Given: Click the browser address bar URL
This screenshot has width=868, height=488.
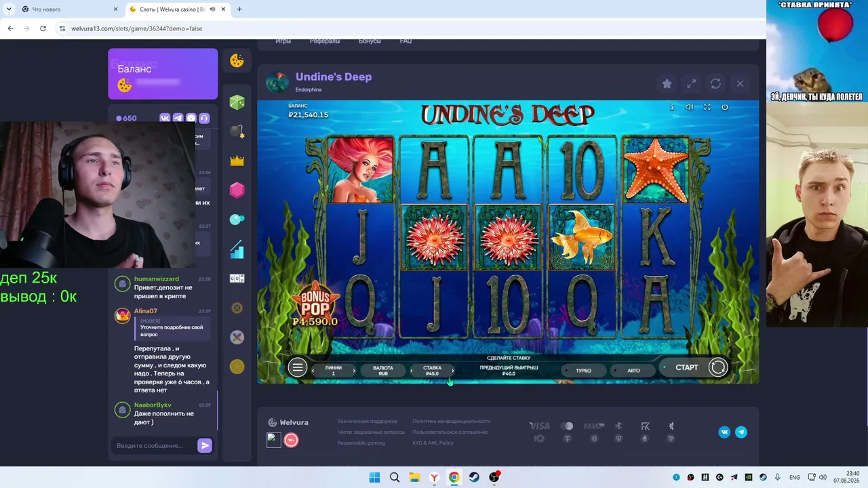Looking at the screenshot, I should coord(136,28).
